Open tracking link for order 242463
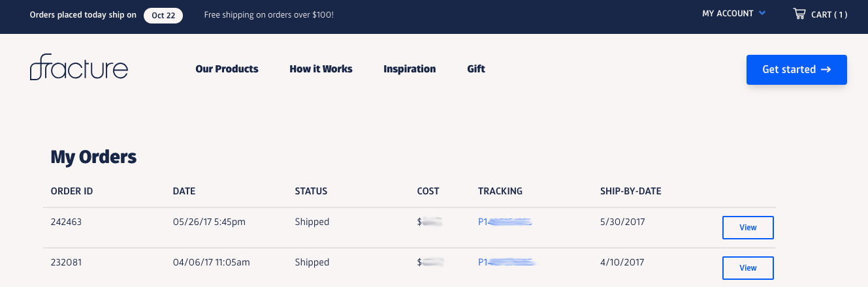 click(x=505, y=222)
